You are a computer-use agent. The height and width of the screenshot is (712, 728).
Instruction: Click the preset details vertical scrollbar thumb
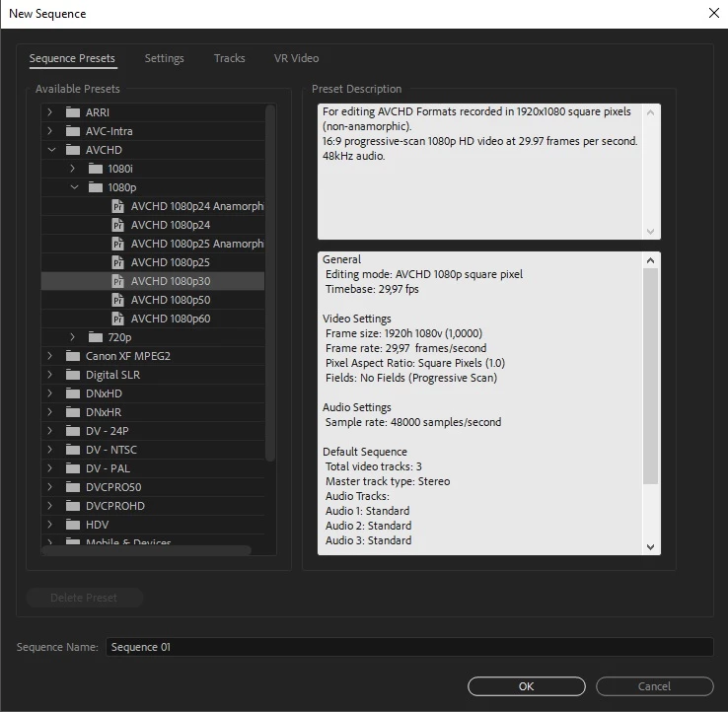click(x=650, y=377)
